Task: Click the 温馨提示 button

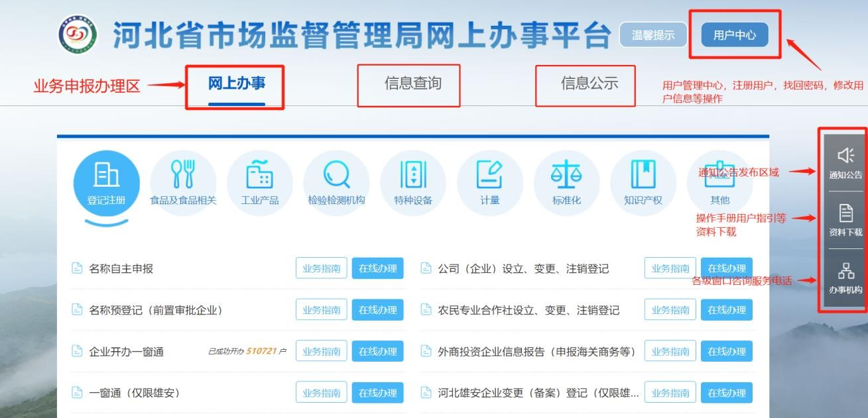Action: click(x=652, y=34)
